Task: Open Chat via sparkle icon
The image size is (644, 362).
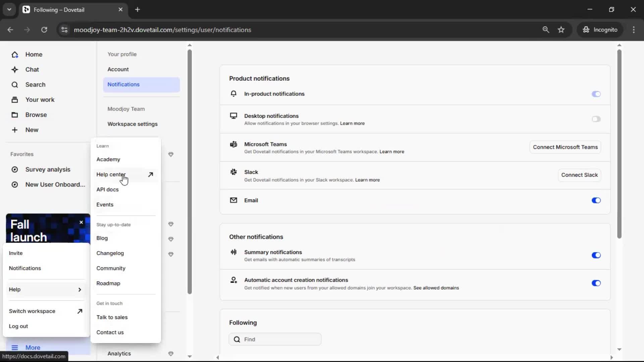Action: 15,70
